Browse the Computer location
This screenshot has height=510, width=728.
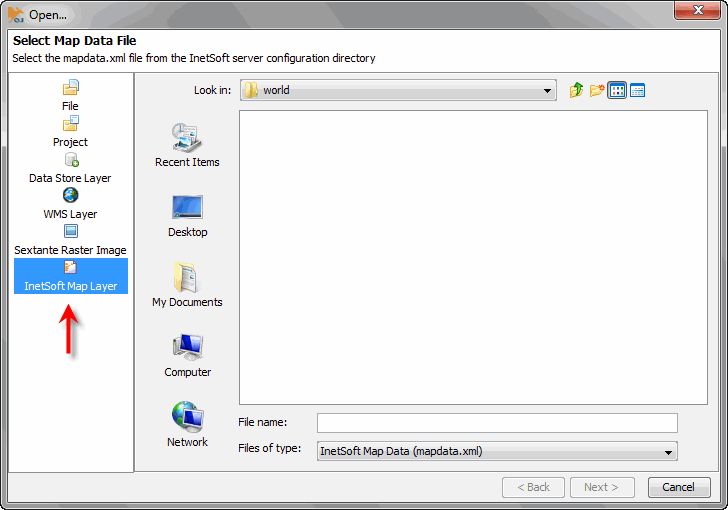coord(187,356)
